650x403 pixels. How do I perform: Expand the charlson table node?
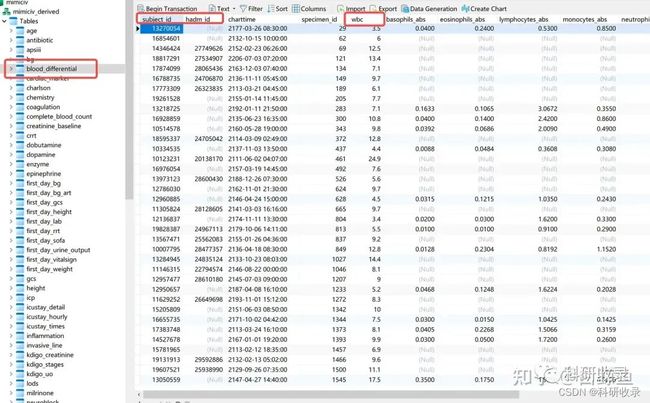tap(11, 88)
